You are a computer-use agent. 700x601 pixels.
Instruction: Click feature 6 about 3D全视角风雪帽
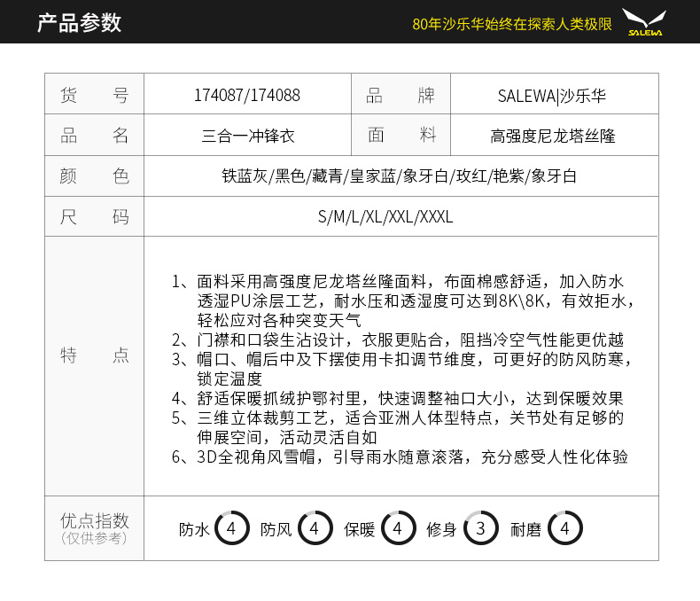point(400,457)
